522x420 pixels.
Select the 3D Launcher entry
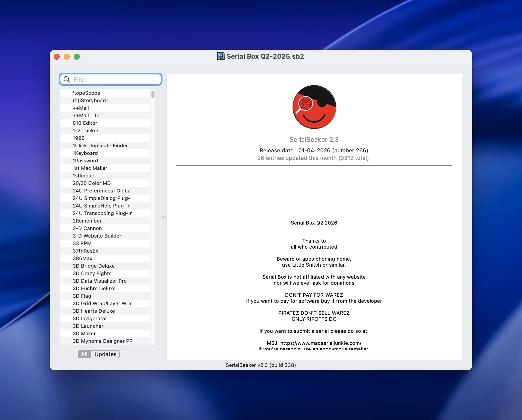point(105,326)
